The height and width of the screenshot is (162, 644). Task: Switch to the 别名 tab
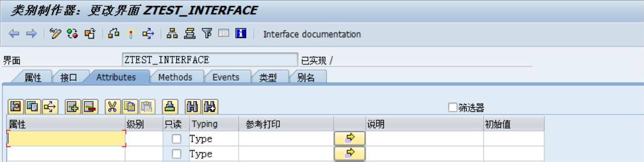(x=306, y=78)
